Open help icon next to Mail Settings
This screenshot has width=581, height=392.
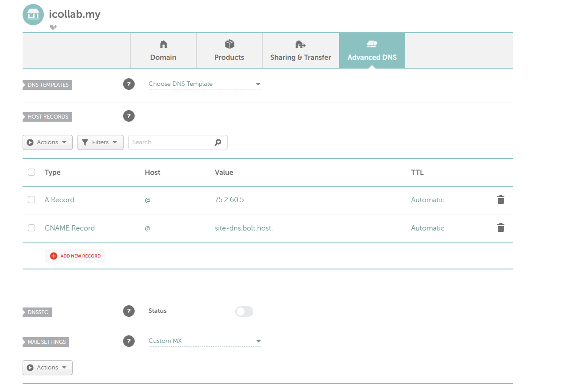tap(128, 341)
